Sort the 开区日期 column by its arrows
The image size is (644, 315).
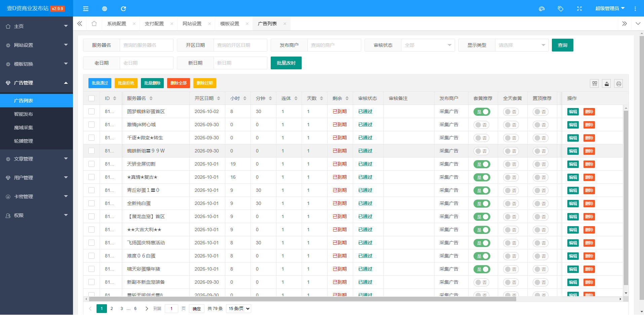click(219, 98)
